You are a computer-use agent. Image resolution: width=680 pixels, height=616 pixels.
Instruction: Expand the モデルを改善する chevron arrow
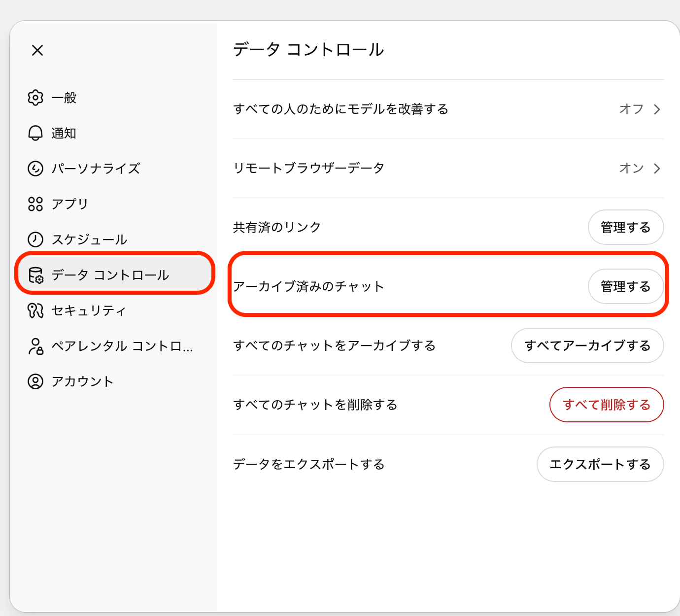657,109
